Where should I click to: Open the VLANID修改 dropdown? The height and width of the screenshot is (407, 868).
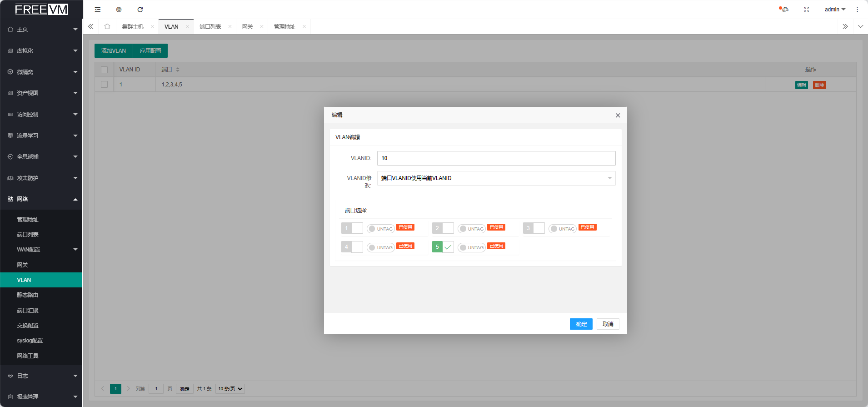[x=496, y=178]
